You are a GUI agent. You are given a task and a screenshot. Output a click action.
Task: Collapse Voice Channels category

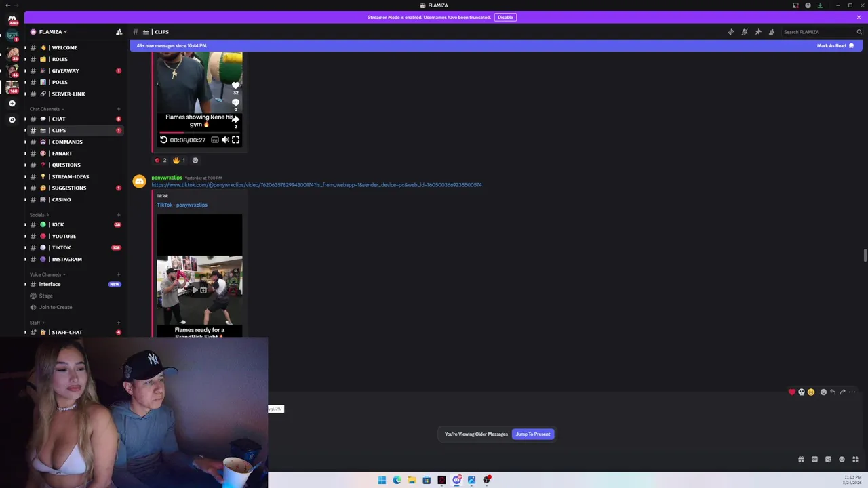coord(47,274)
